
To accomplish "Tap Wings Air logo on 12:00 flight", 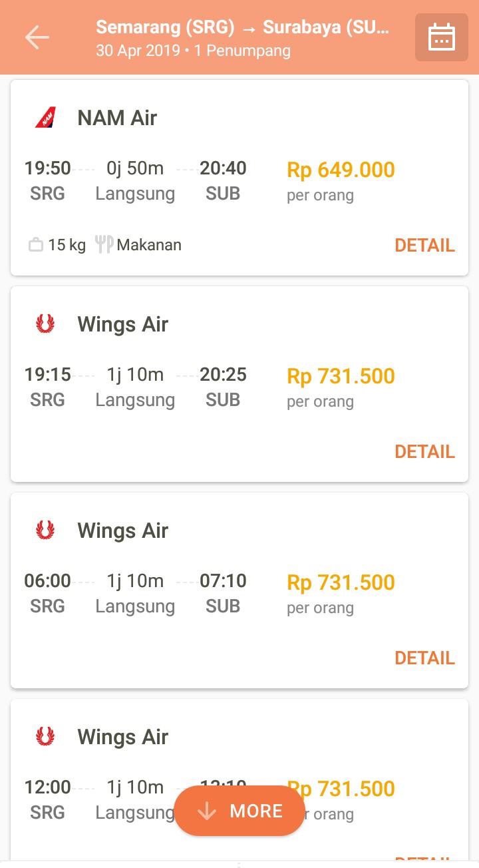I will (x=45, y=737).
